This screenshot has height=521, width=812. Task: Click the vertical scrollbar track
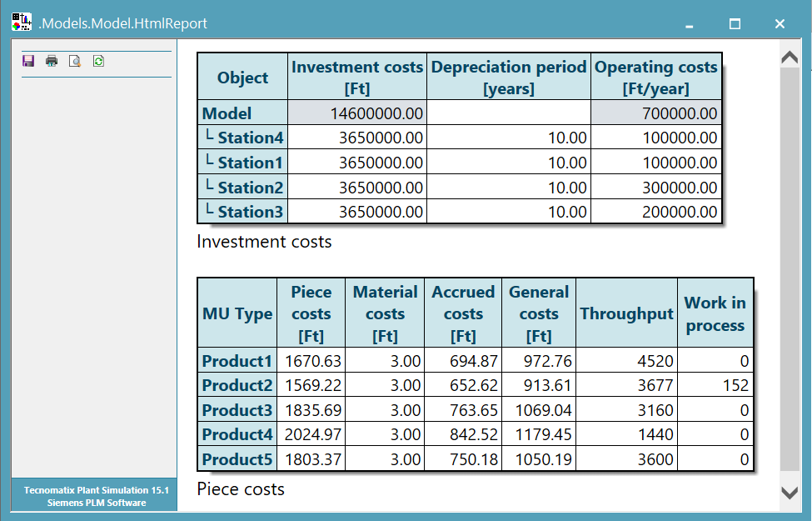pyautogui.click(x=790, y=275)
